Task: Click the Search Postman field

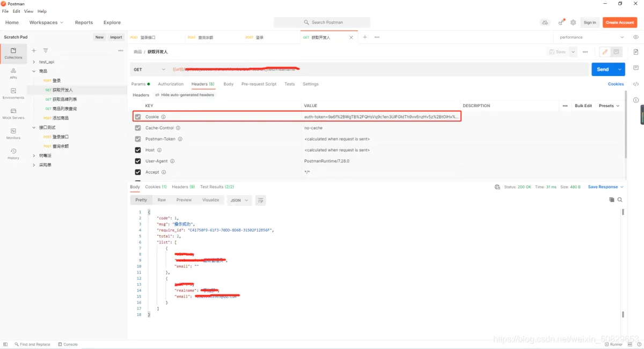Action: [x=322, y=23]
